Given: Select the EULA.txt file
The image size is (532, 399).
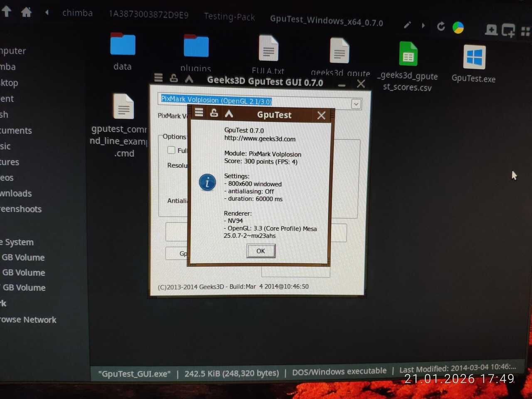Looking at the screenshot, I should tap(268, 54).
